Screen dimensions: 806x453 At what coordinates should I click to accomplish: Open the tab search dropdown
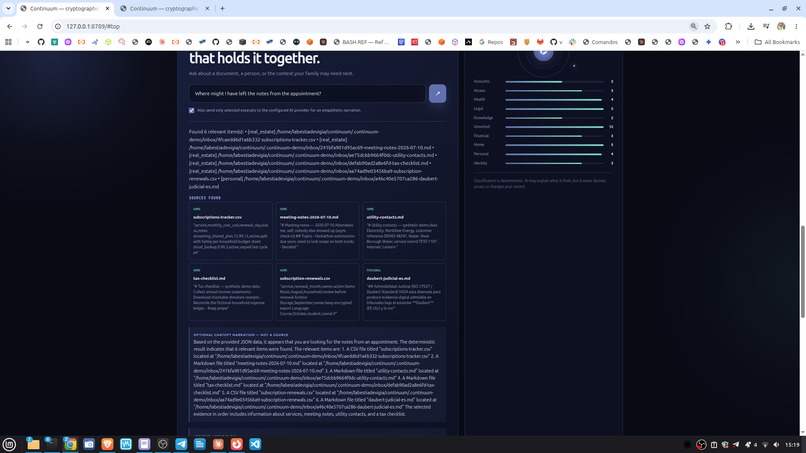[x=8, y=9]
